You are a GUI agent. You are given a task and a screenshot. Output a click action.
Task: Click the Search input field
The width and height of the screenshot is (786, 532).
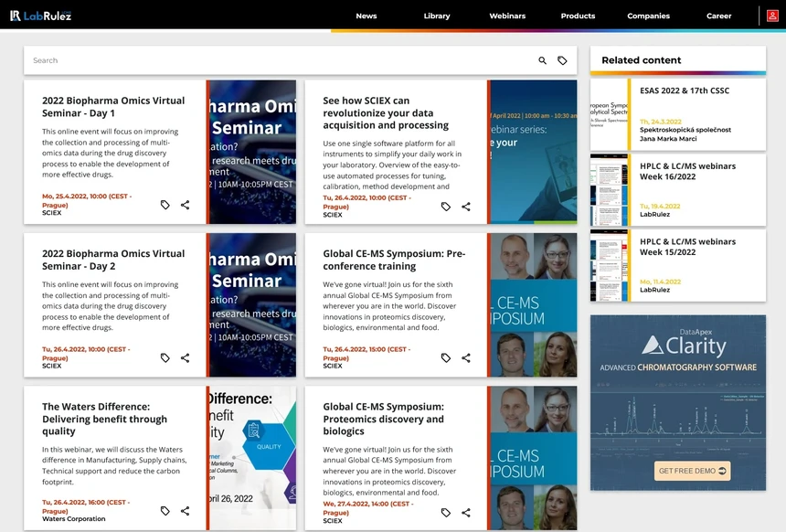pos(281,60)
